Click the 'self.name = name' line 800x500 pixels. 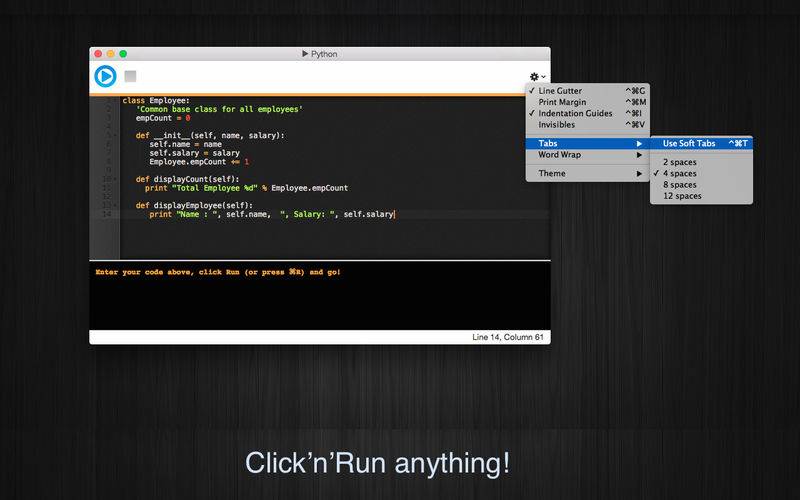[x=186, y=144]
